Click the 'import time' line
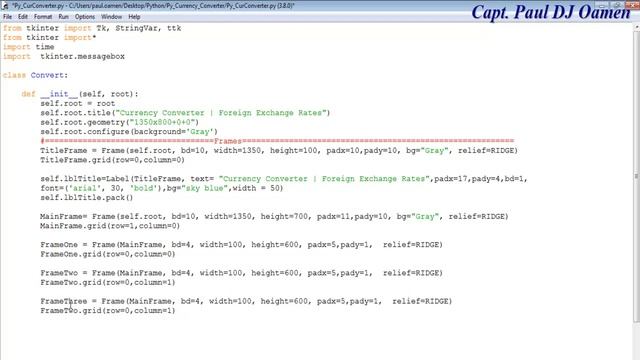640x360 pixels. [x=29, y=47]
